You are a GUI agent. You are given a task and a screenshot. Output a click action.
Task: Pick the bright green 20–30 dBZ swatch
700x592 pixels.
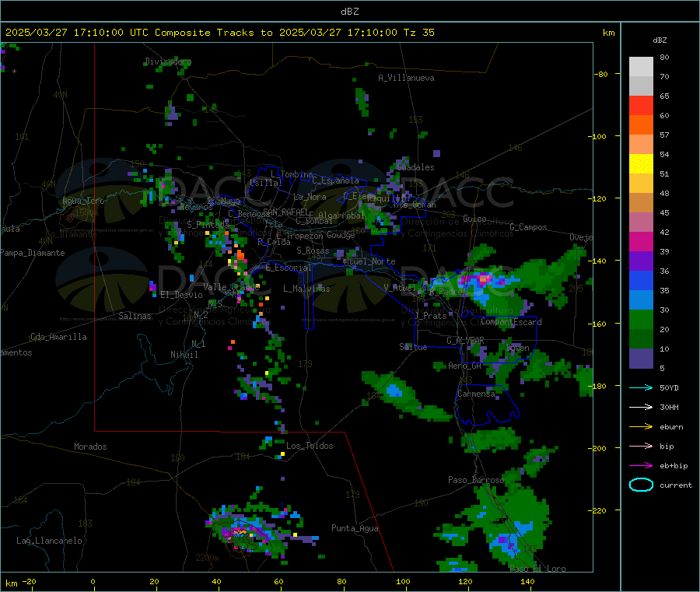[x=641, y=319]
